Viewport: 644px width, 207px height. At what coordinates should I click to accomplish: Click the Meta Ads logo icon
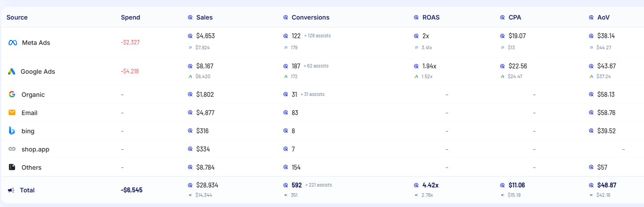coord(12,43)
